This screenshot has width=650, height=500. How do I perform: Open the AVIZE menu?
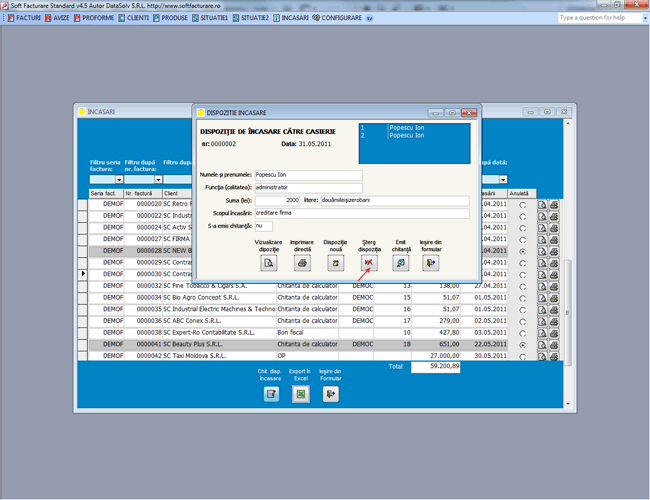pyautogui.click(x=57, y=18)
